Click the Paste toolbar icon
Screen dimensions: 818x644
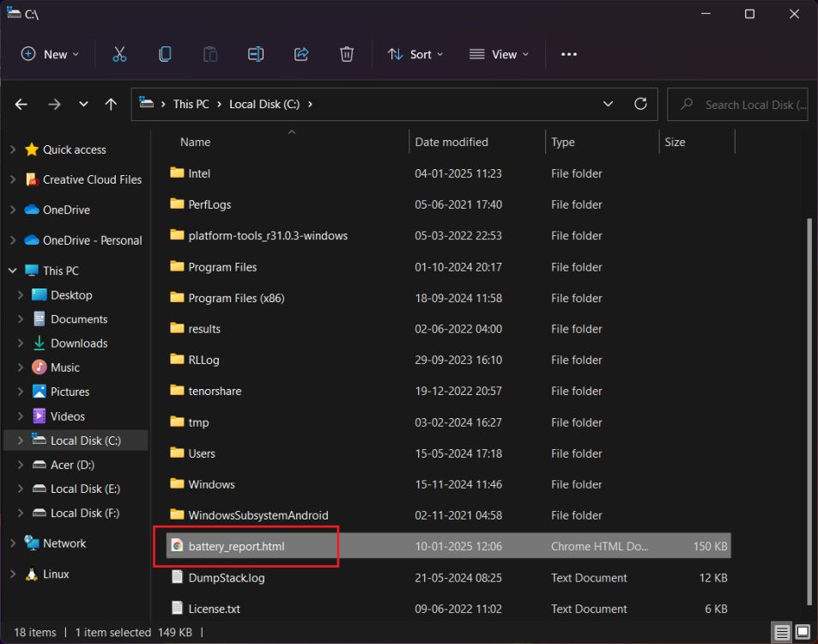[210, 54]
